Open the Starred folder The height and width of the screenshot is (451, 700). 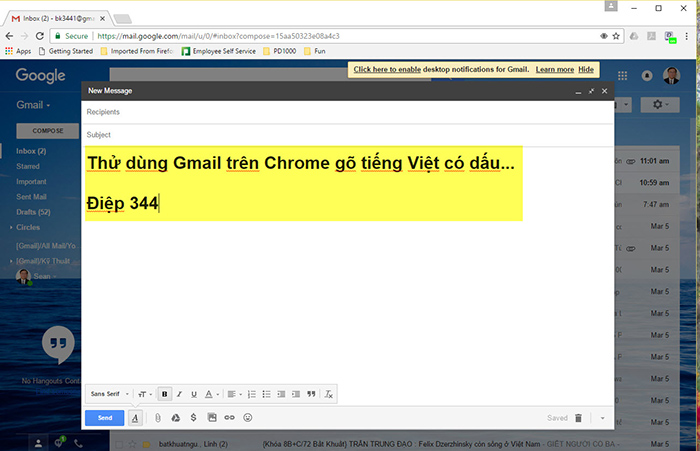coord(28,166)
